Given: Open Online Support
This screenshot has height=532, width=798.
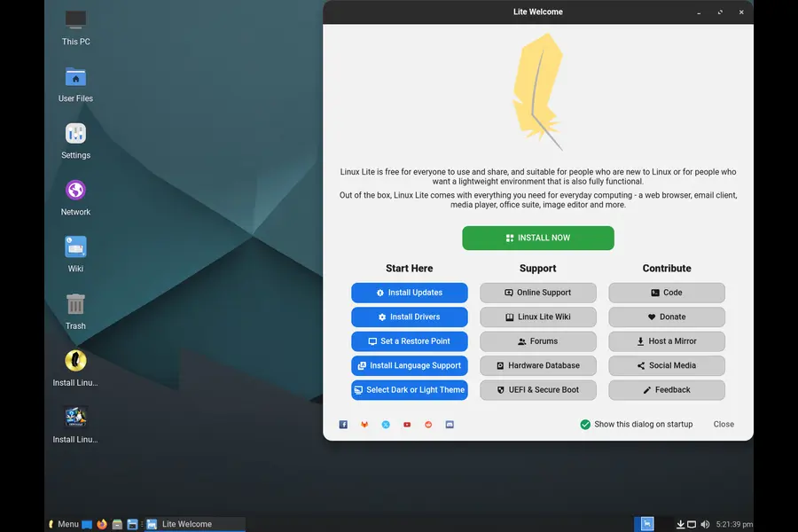Looking at the screenshot, I should pos(538,293).
